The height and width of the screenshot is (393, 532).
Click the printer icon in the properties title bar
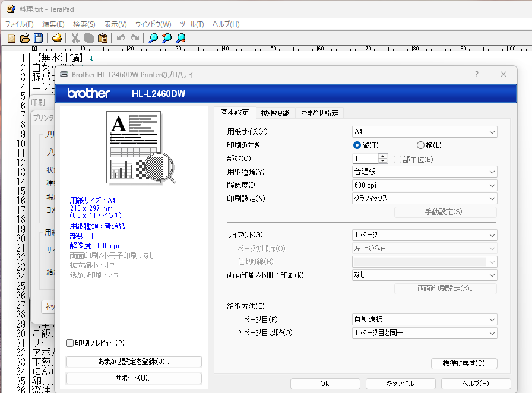[x=64, y=74]
